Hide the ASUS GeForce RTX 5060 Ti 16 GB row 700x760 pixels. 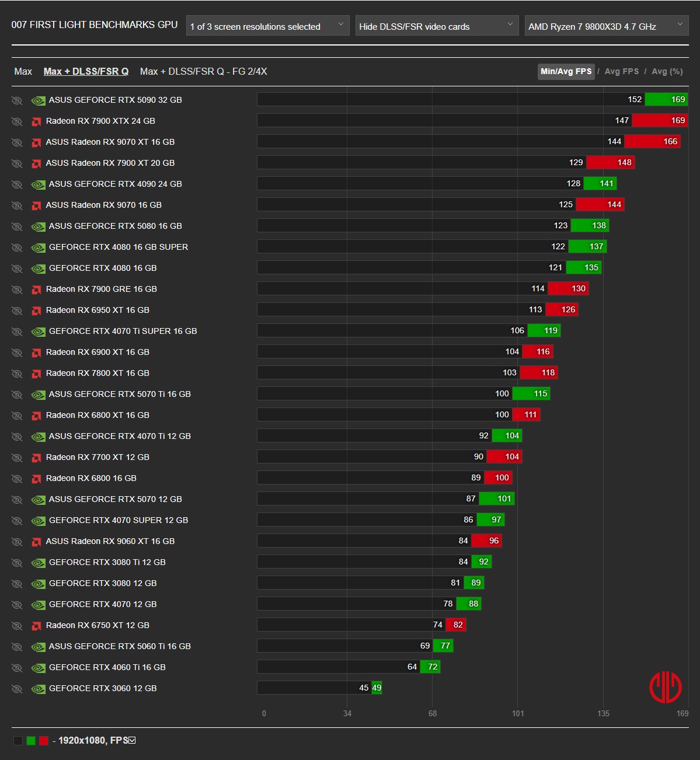(17, 647)
